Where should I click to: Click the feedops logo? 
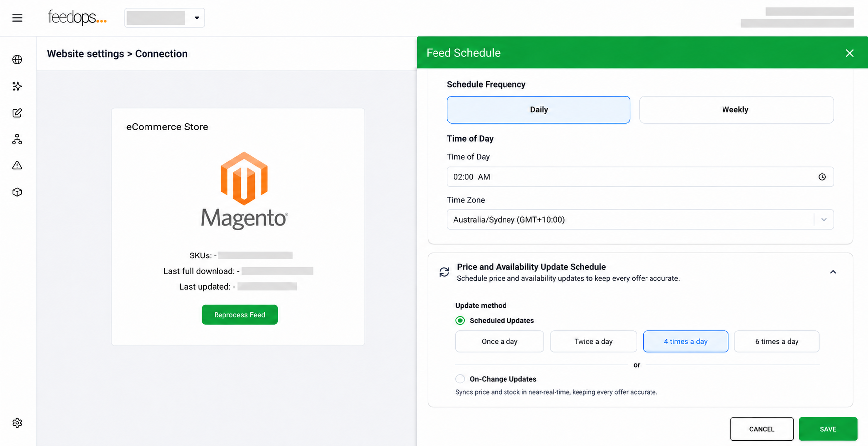click(x=77, y=18)
